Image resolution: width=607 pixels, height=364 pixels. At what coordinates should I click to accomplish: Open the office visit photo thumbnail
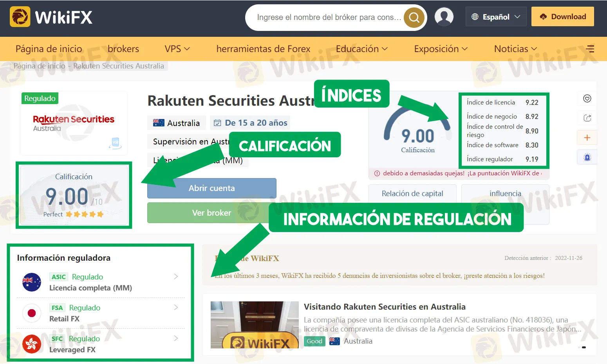(x=255, y=325)
